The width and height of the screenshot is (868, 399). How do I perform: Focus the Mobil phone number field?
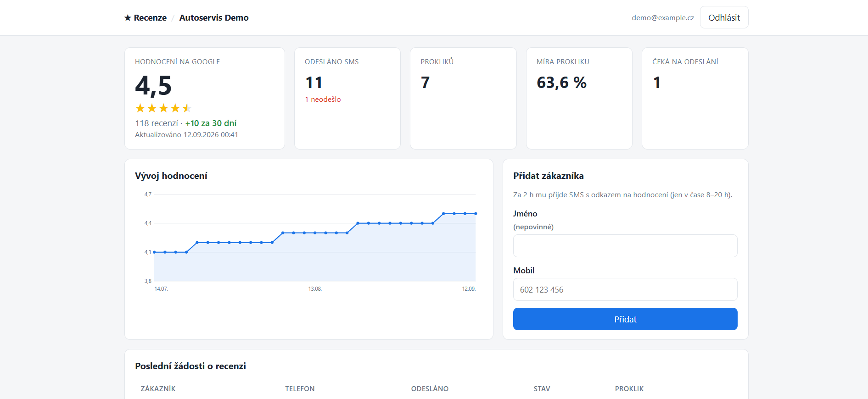coord(625,289)
